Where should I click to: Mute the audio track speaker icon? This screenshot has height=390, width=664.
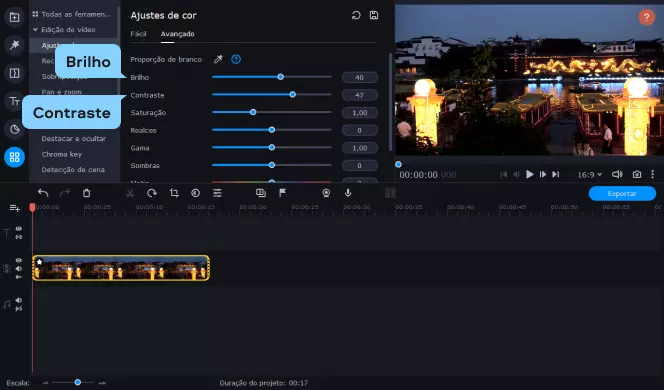(19, 300)
